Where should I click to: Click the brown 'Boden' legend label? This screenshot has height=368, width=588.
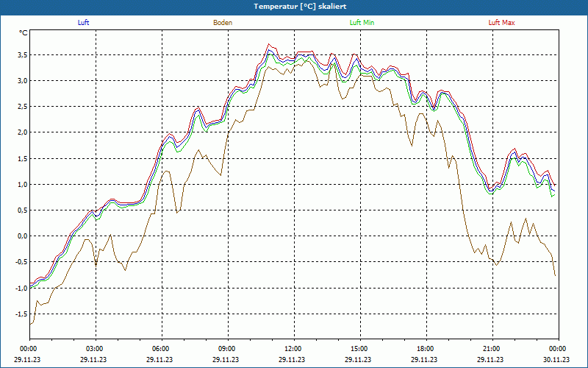[223, 23]
